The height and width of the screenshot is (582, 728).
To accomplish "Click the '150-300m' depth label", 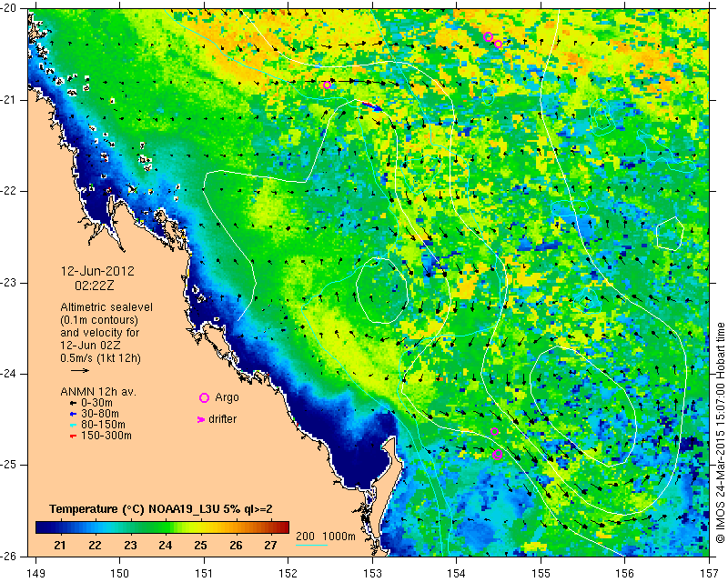I will click(x=106, y=436).
